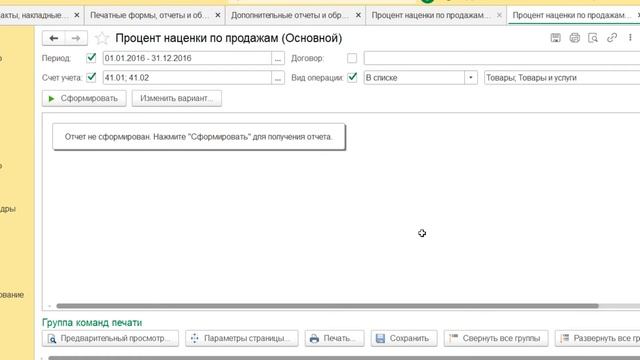This screenshot has width=640, height=360.
Task: Click 'Свернуть все группы' button
Action: coord(496,338)
